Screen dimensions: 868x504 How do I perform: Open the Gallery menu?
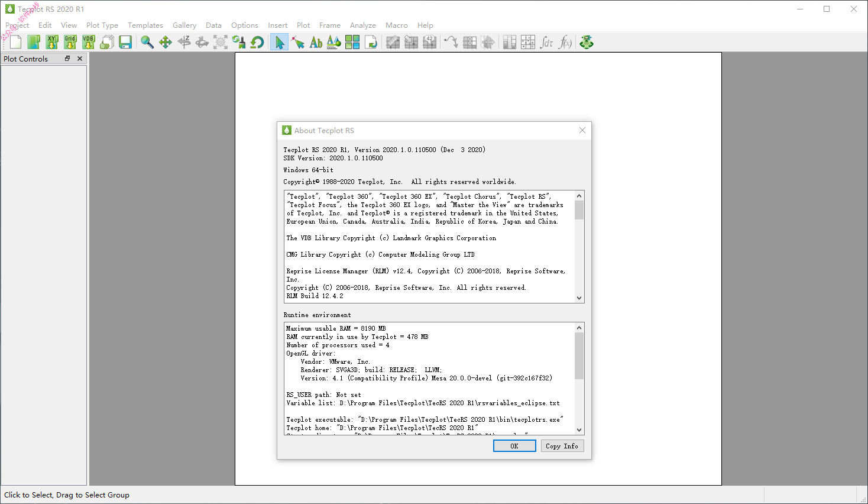click(184, 25)
